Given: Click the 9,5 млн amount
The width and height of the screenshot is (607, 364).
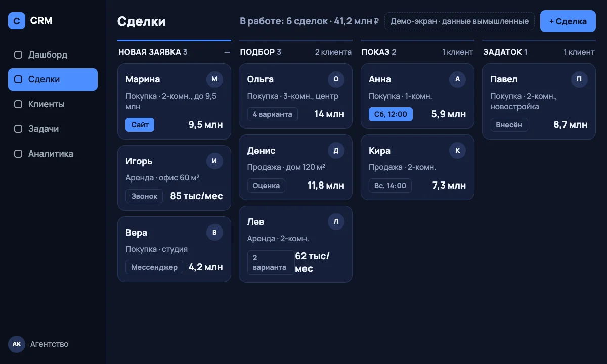Looking at the screenshot, I should tap(205, 125).
